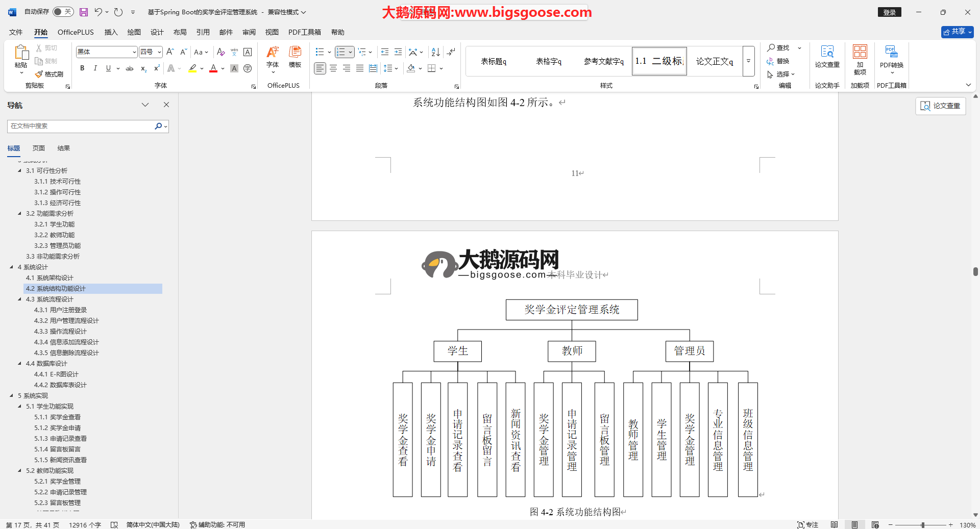
Task: Open the 插入 ribbon tab
Action: coord(111,32)
